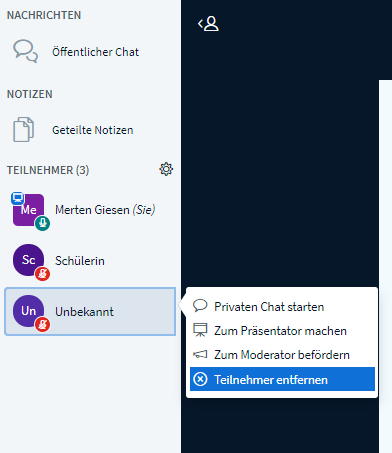Open Öffentlicher Chat text link

(x=95, y=52)
